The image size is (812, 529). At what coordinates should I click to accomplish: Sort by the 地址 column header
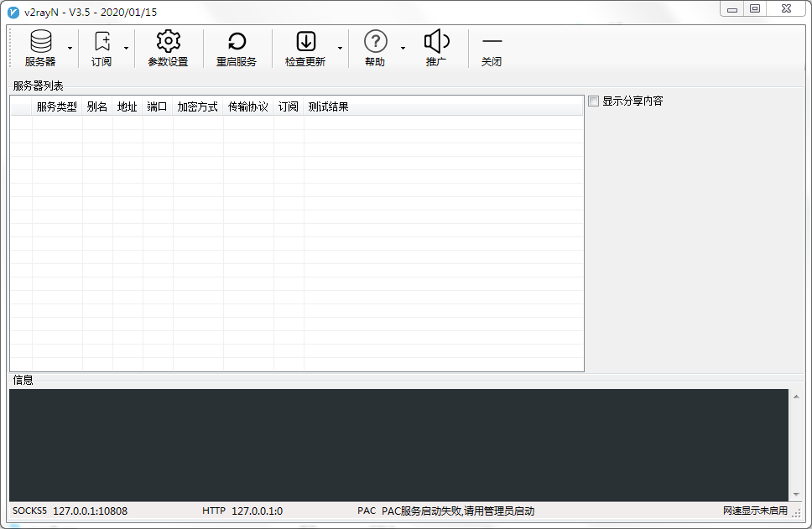(128, 106)
